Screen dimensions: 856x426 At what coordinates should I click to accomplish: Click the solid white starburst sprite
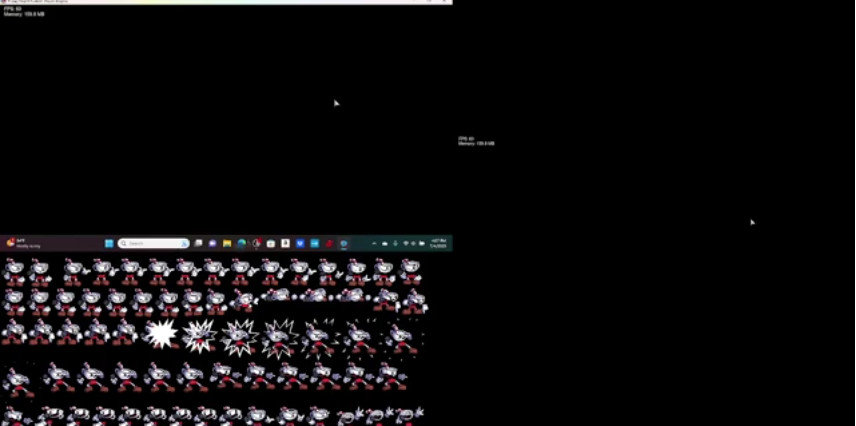tap(161, 334)
